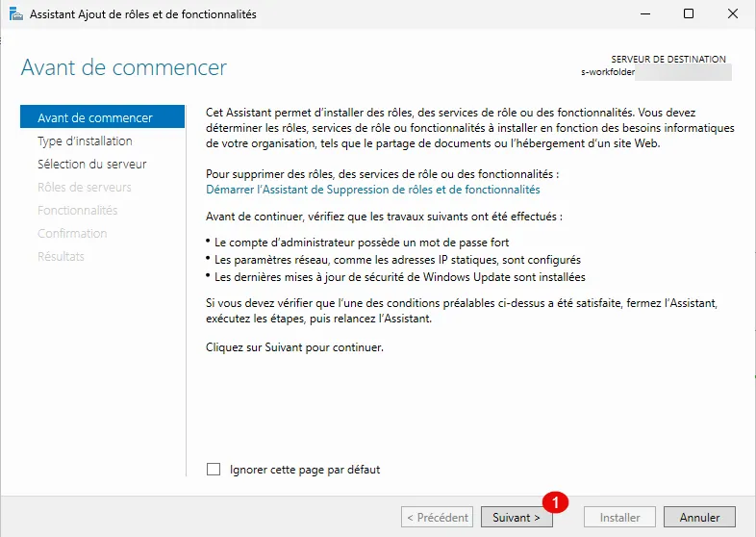This screenshot has width=756, height=537.
Task: Open the 'Démarrer l'Assistant de Suppression' link
Action: pos(373,191)
